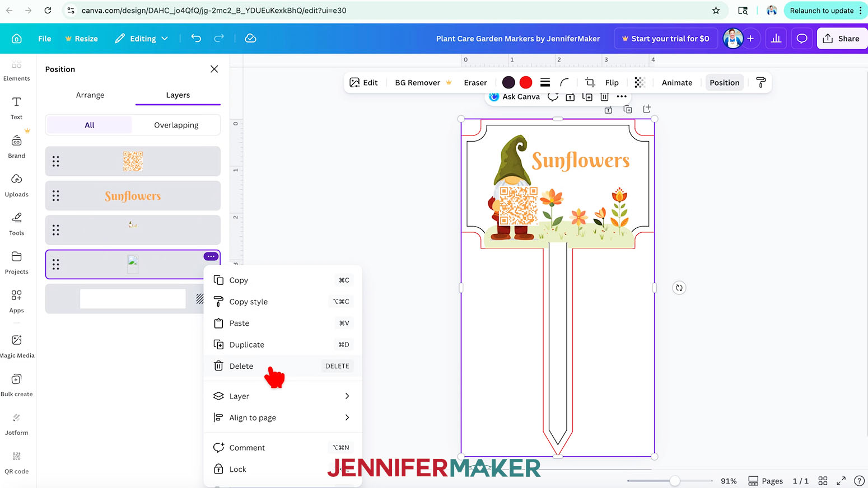Screen dimensions: 868x488
Task: Choose Copy style from context menu
Action: (x=282, y=302)
